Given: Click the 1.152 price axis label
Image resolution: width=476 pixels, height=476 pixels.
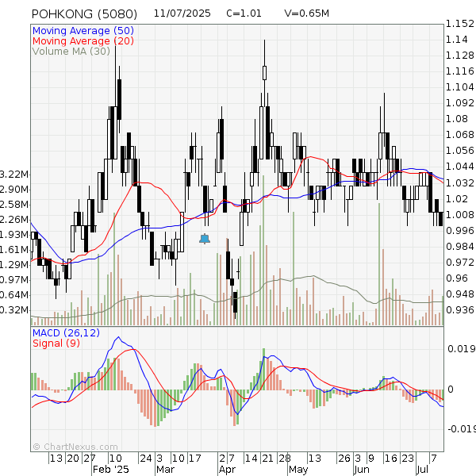Looking at the screenshot, I should pos(459,24).
